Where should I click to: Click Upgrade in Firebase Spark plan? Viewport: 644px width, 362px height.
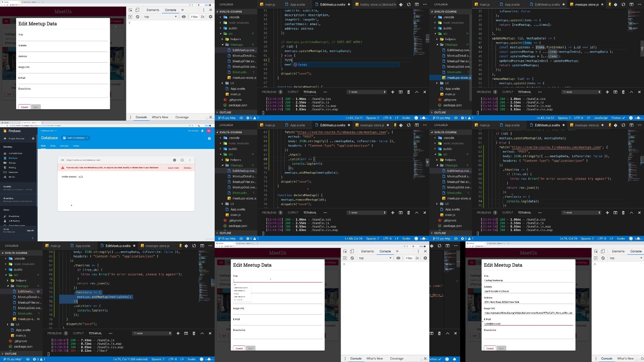coord(30,231)
